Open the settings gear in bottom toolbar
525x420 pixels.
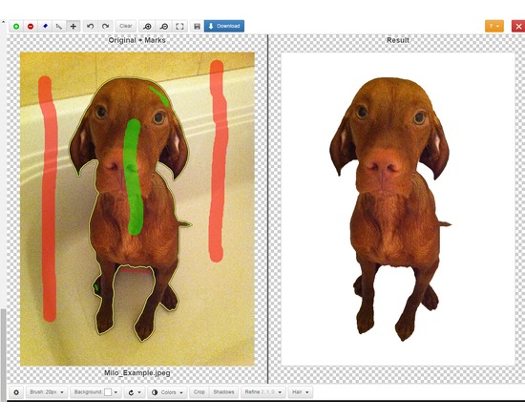pyautogui.click(x=16, y=392)
